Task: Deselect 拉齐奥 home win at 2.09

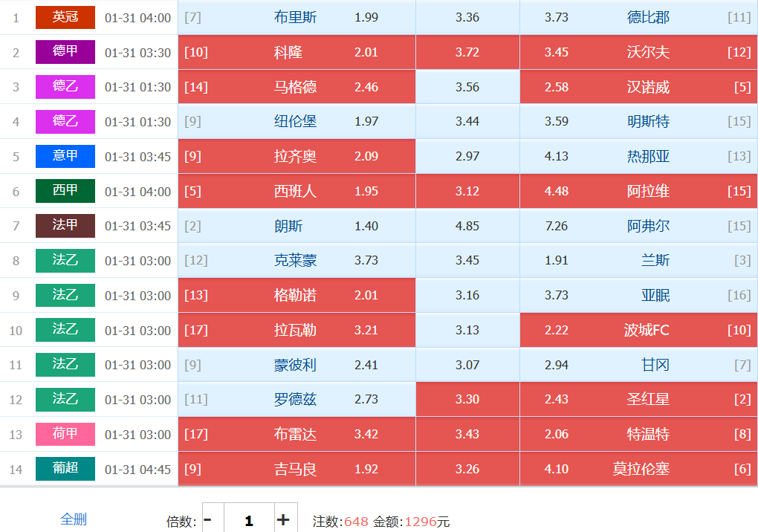Action: coord(297,156)
